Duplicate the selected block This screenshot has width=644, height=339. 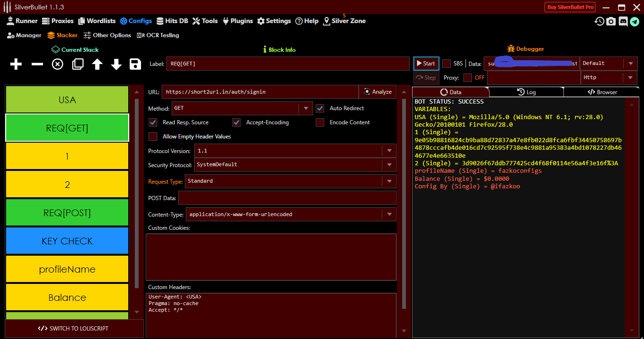76,64
